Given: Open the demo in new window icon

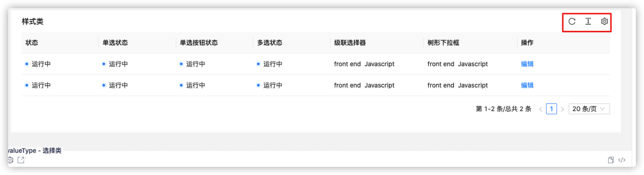Looking at the screenshot, I should pyautogui.click(x=21, y=160).
